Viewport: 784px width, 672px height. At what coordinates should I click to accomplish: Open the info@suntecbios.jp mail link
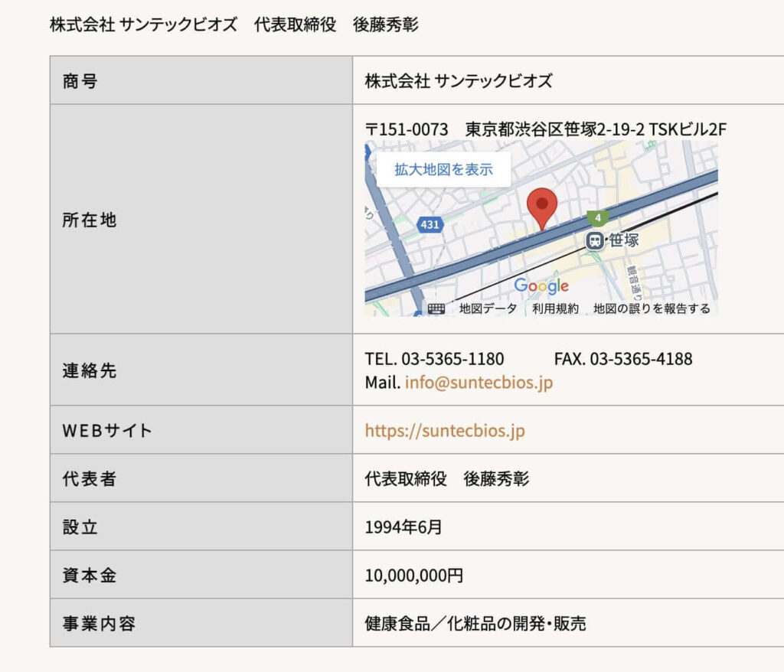click(479, 383)
